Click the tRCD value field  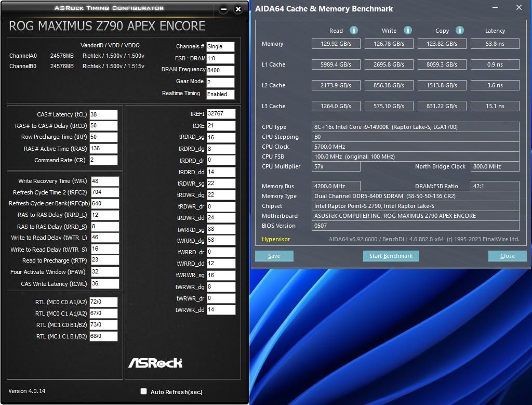103,126
